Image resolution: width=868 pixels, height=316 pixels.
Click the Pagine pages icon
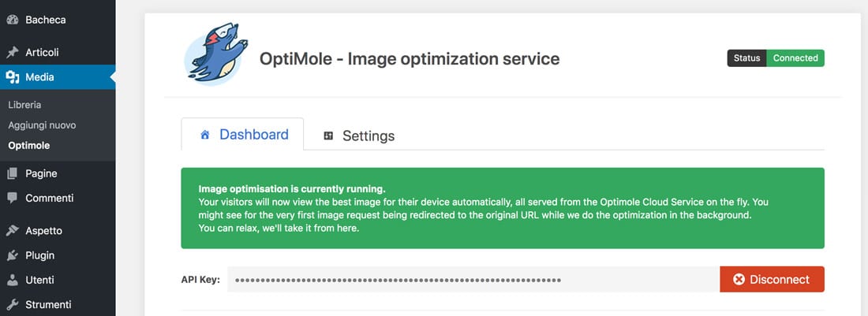coord(12,173)
